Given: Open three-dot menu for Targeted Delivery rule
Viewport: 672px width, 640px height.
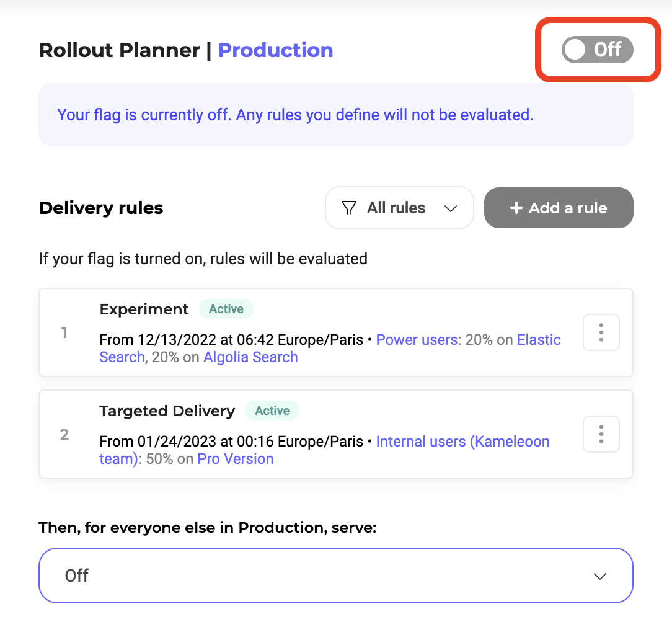Looking at the screenshot, I should click(601, 434).
